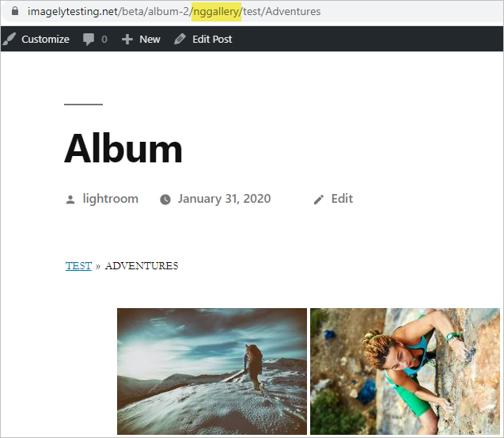This screenshot has height=438, width=504.
Task: Click the Edit link under Album title
Action: point(342,199)
